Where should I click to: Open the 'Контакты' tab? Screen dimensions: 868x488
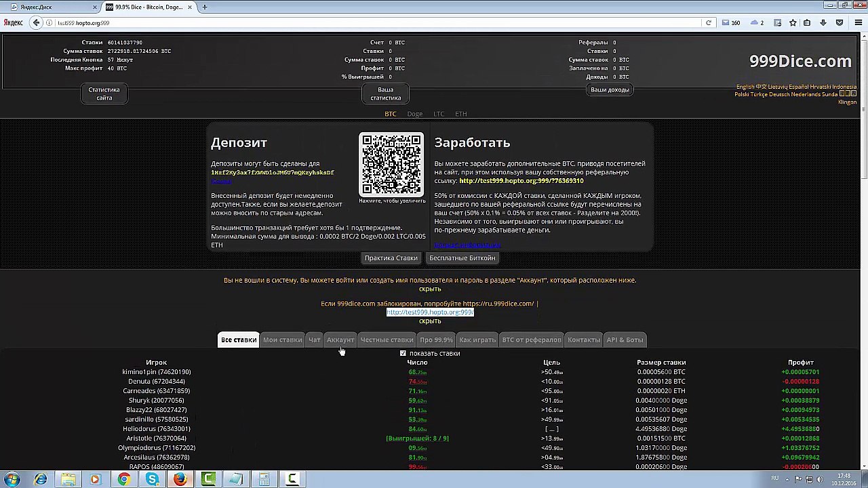pyautogui.click(x=584, y=340)
